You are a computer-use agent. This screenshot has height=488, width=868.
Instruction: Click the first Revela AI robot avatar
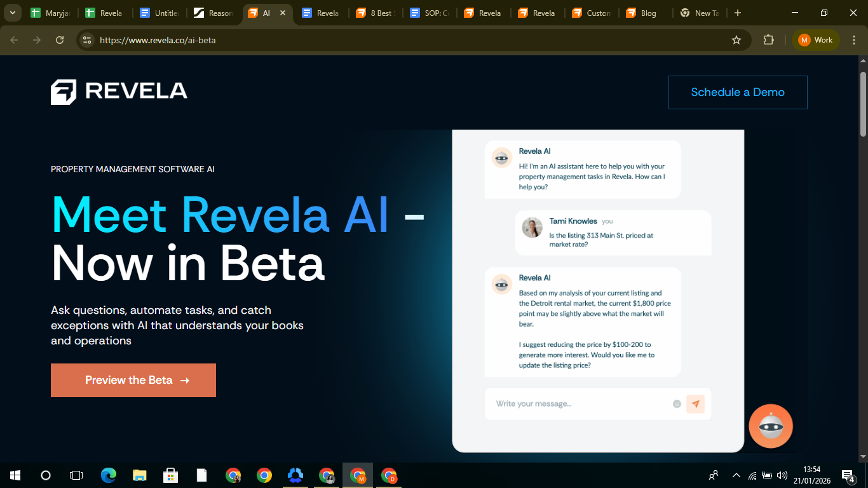502,157
